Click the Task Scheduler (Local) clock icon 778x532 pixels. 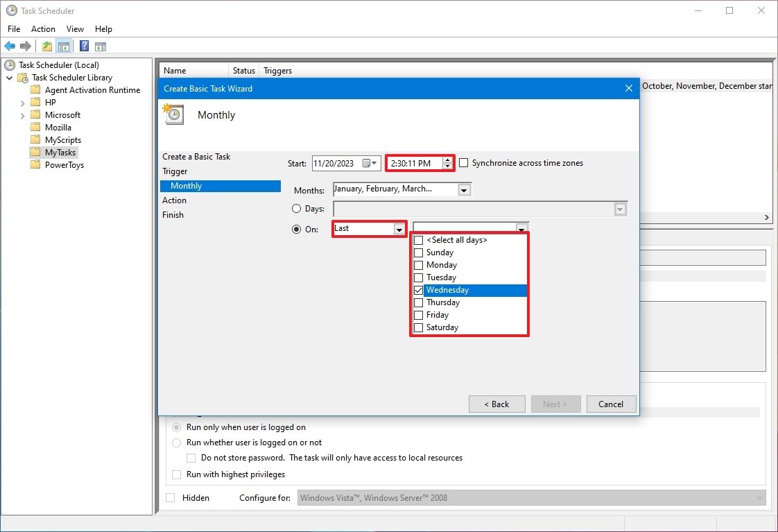click(x=8, y=65)
